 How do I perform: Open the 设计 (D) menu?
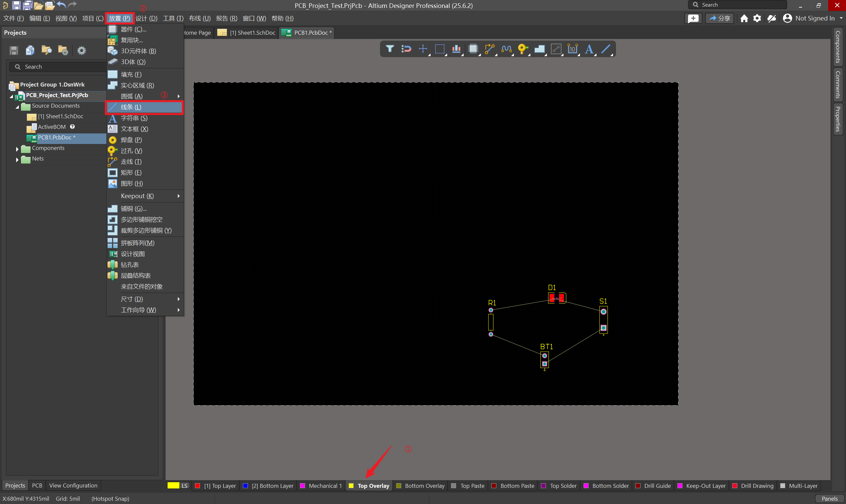click(146, 18)
